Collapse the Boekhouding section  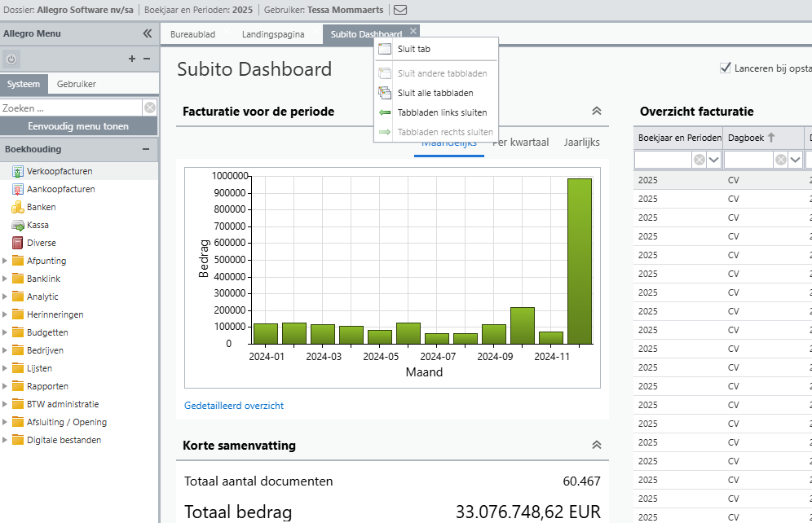146,149
